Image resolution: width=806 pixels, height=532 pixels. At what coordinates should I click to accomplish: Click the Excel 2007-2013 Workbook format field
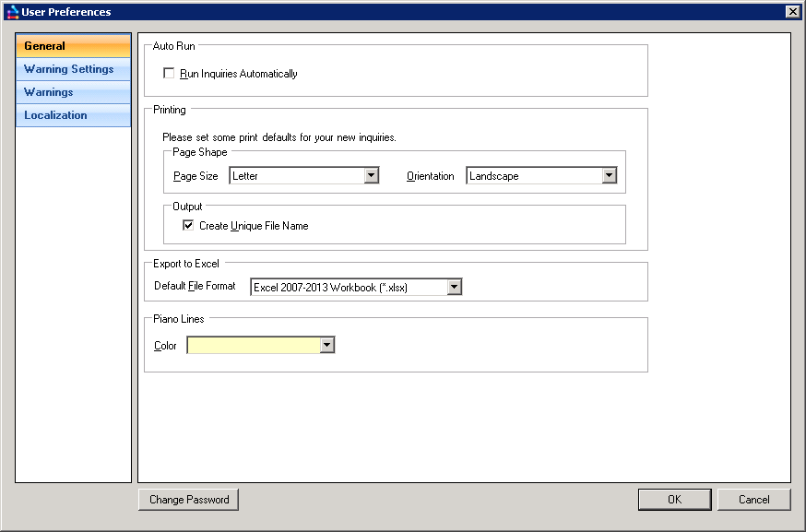click(x=348, y=288)
